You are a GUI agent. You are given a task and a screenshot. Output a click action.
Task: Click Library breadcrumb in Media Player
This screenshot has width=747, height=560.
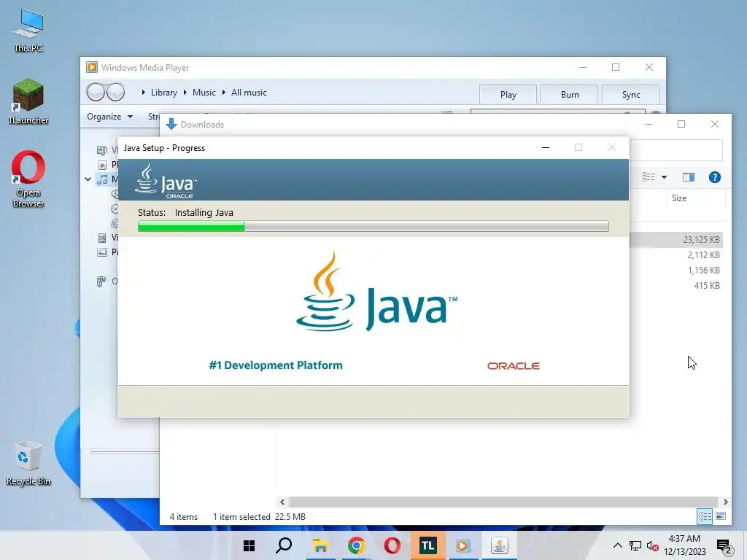(x=164, y=93)
